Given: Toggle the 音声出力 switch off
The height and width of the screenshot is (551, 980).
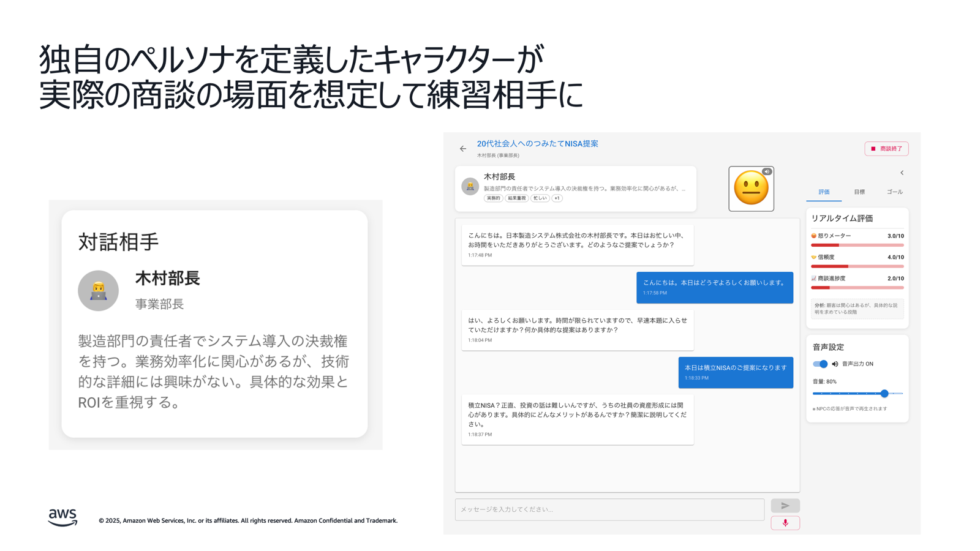Looking at the screenshot, I should (820, 364).
